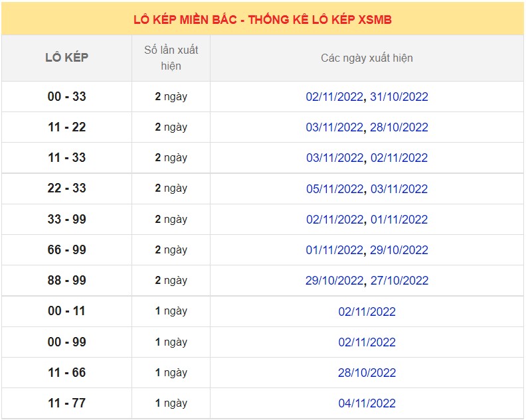Open the 03/11/2022 date in row 22 - 33
The width and height of the screenshot is (526, 420).
click(399, 189)
